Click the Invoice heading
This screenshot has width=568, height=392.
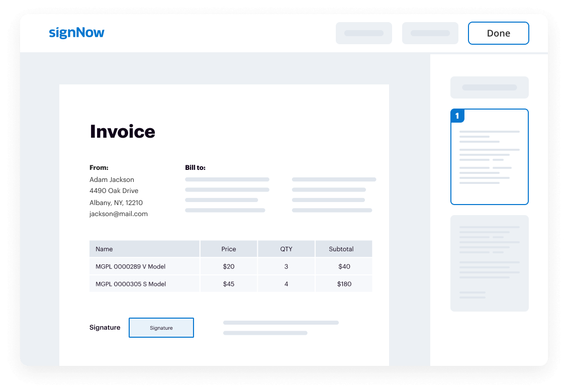[122, 131]
